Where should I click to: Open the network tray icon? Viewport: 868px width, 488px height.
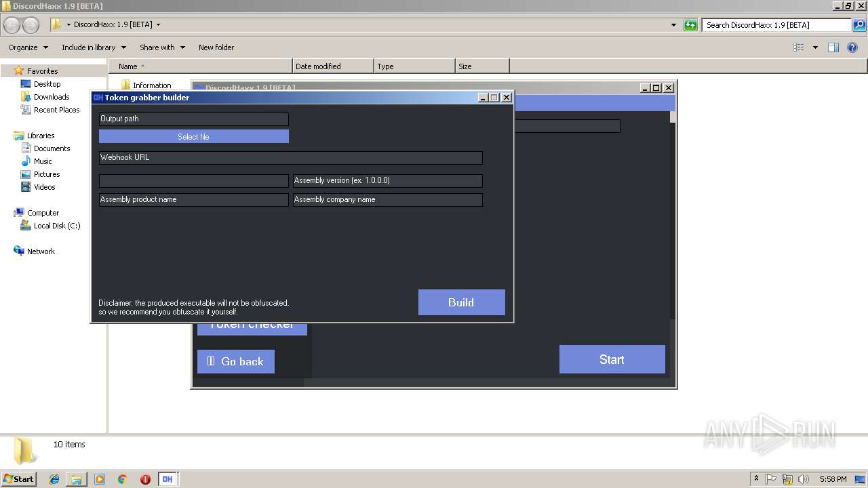click(x=787, y=479)
